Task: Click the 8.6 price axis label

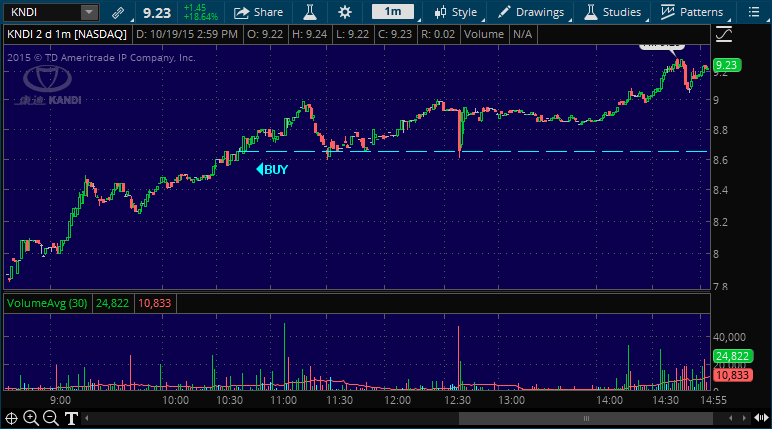Action: coord(720,161)
